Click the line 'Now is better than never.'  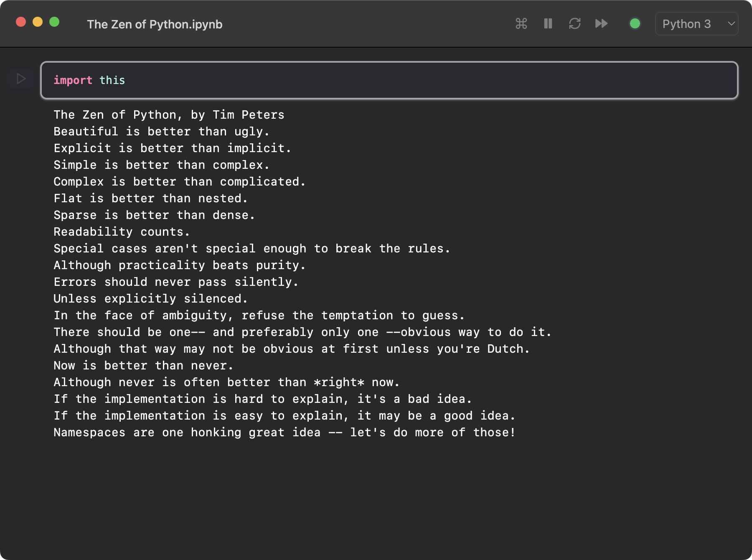[143, 366]
